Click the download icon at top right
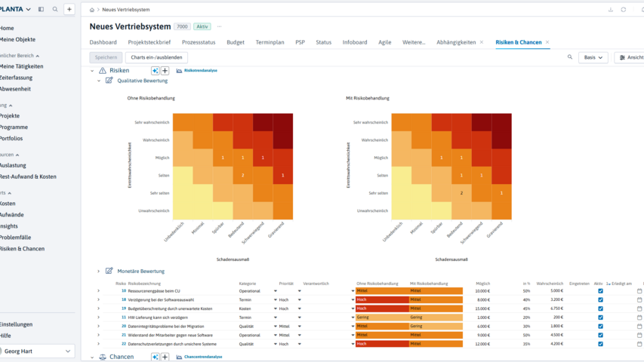The image size is (644, 362). [611, 10]
